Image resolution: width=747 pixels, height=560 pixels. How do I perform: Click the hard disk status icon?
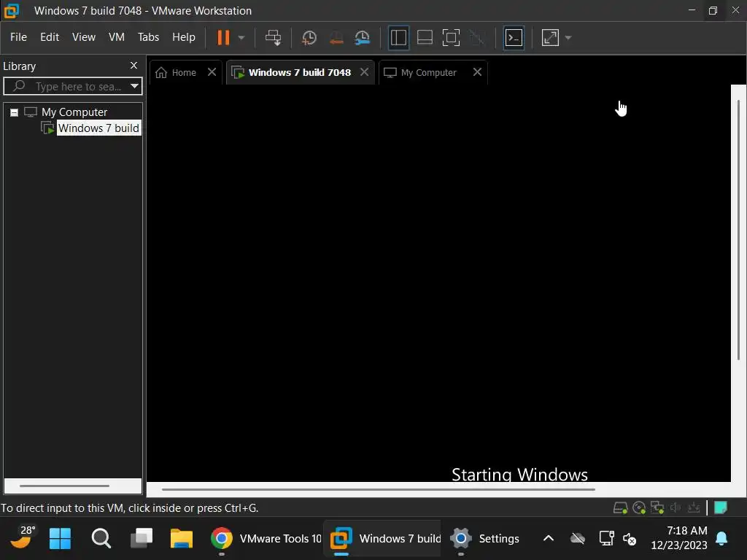pyautogui.click(x=620, y=508)
